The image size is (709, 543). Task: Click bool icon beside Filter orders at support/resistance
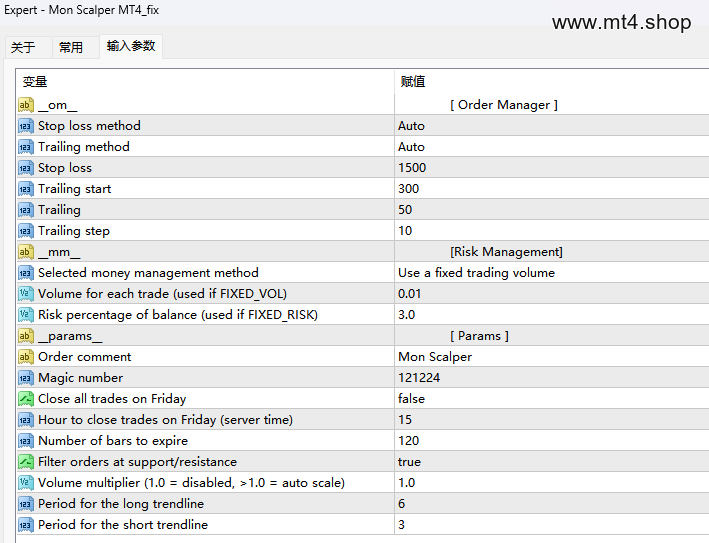click(x=26, y=462)
